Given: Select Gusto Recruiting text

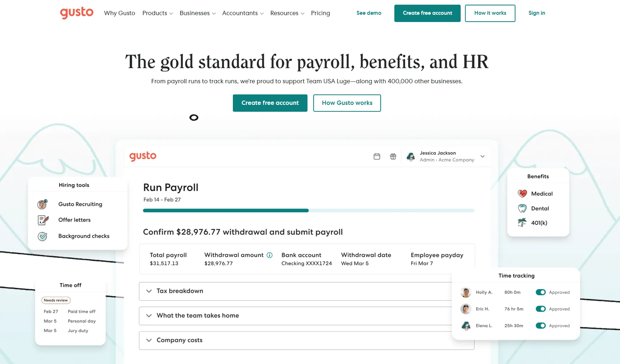Looking at the screenshot, I should [80, 204].
